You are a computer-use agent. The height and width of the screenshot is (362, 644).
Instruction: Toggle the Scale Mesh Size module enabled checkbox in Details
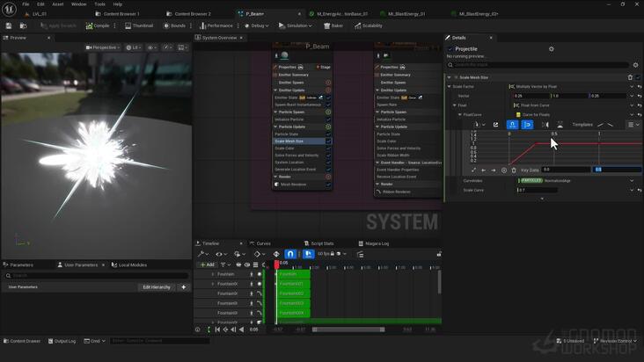tap(638, 77)
